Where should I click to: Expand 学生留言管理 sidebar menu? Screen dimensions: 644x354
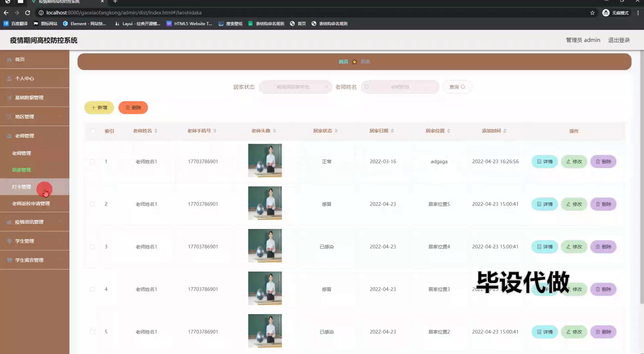(x=35, y=260)
